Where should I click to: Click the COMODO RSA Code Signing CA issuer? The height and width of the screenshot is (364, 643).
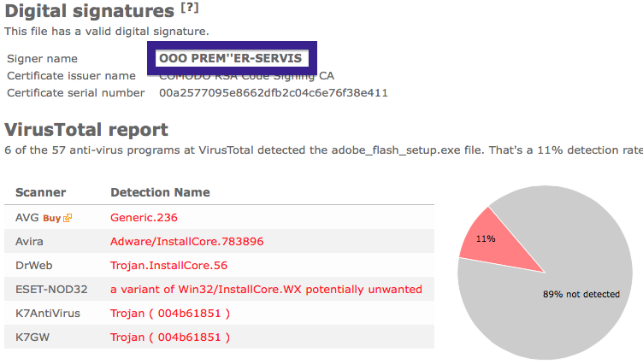click(x=246, y=76)
